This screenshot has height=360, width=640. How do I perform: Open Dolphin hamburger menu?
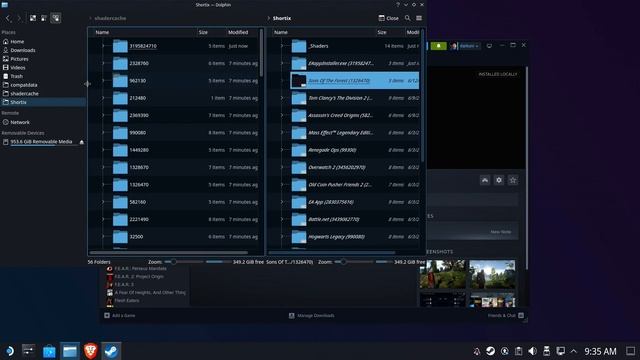[419, 18]
